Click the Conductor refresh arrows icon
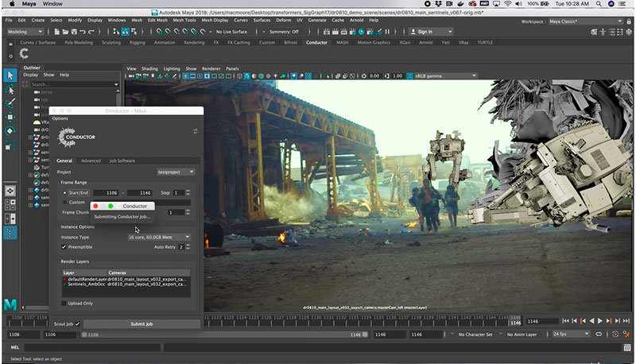636x364 pixels. tap(196, 131)
